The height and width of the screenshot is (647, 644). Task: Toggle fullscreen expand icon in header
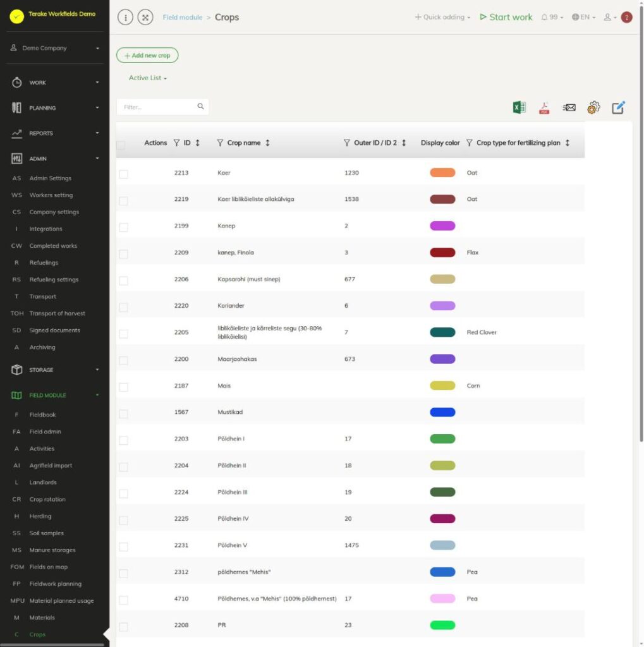[145, 17]
